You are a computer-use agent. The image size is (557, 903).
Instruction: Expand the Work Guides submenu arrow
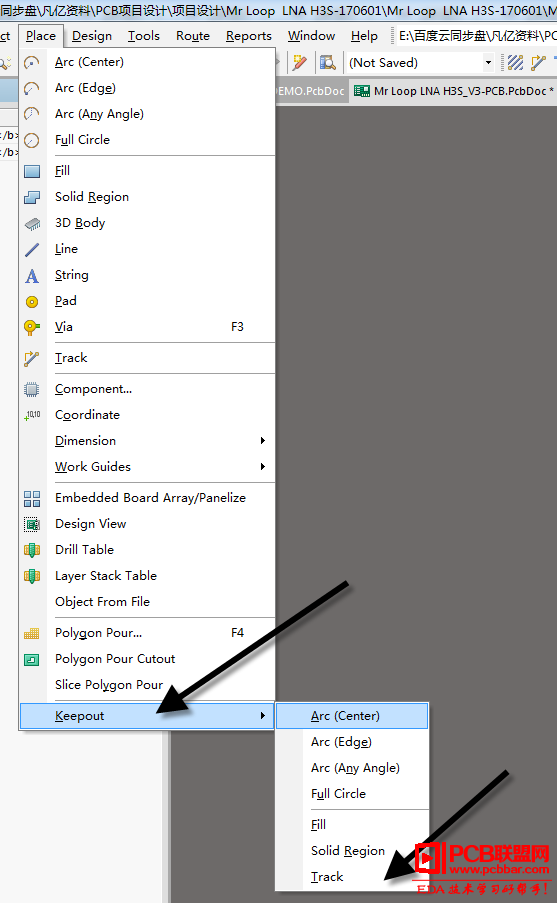[263, 466]
